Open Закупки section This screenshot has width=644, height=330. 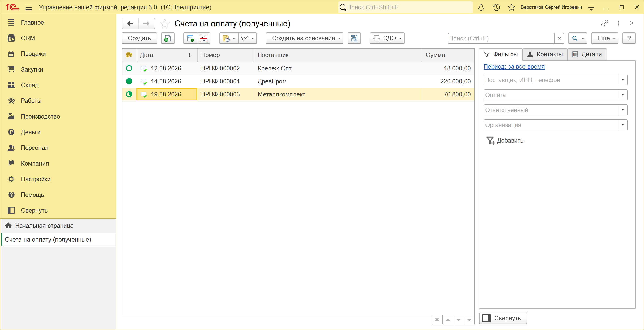32,70
